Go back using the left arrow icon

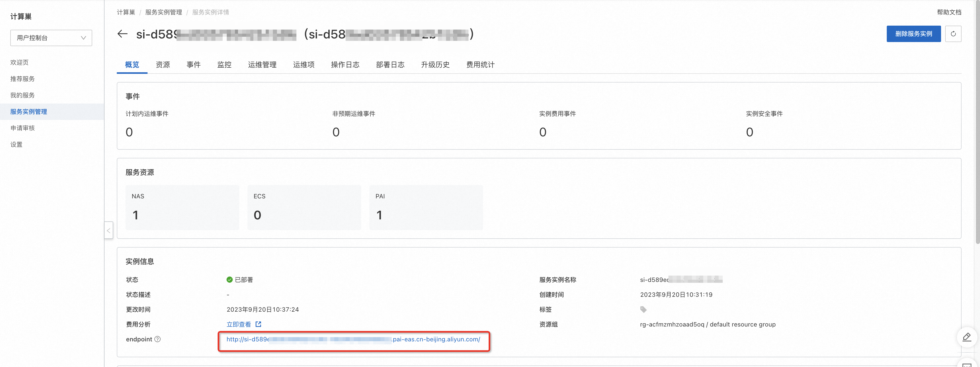tap(122, 34)
